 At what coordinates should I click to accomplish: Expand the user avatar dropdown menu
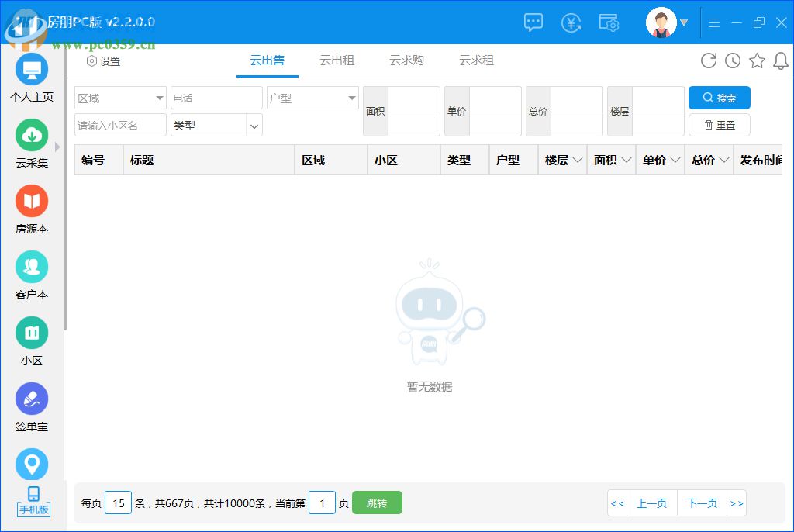pos(682,22)
